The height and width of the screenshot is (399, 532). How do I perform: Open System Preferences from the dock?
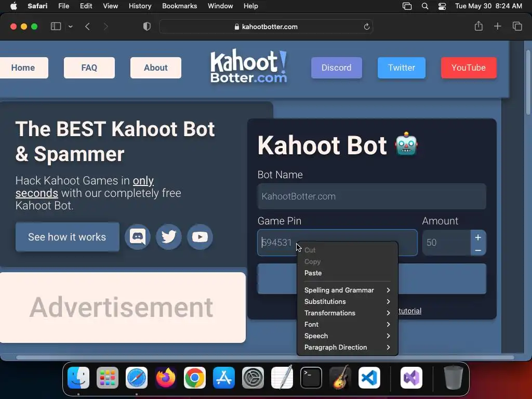click(x=253, y=378)
